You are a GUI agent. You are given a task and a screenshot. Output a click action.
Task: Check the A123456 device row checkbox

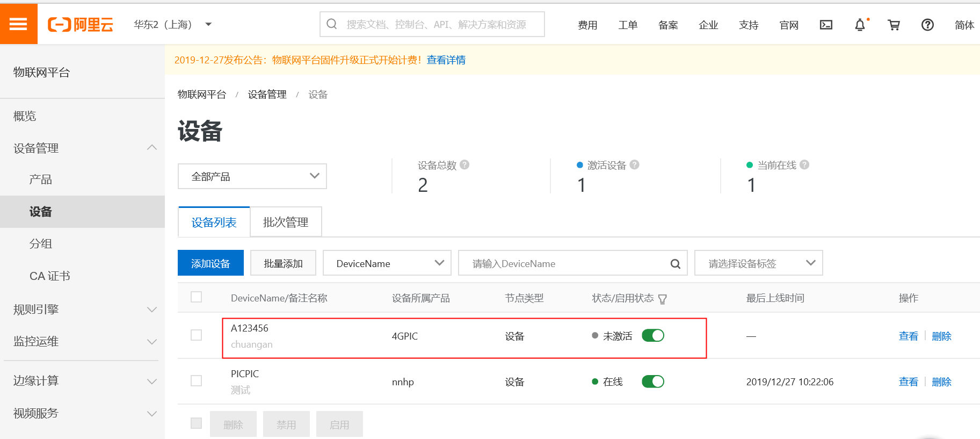tap(197, 335)
